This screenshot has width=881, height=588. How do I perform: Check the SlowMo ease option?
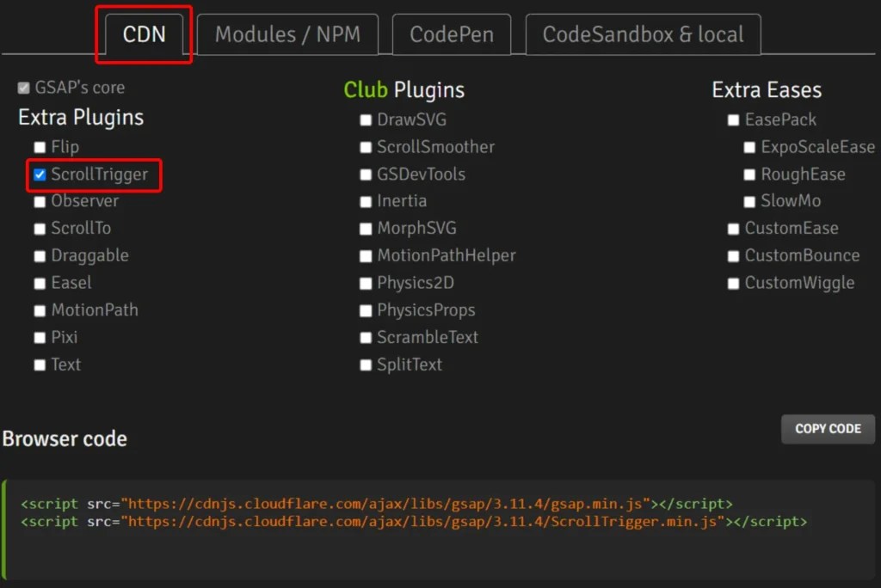(749, 201)
